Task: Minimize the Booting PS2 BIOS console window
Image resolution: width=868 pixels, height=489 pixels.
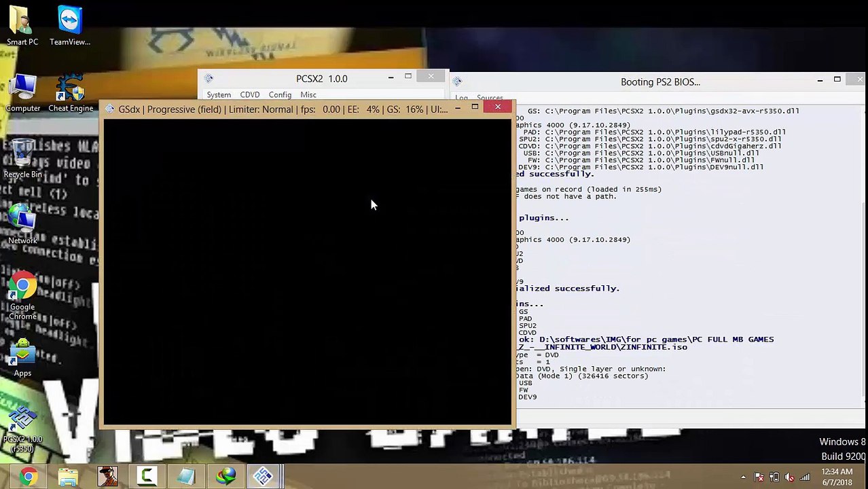Action: (x=820, y=80)
